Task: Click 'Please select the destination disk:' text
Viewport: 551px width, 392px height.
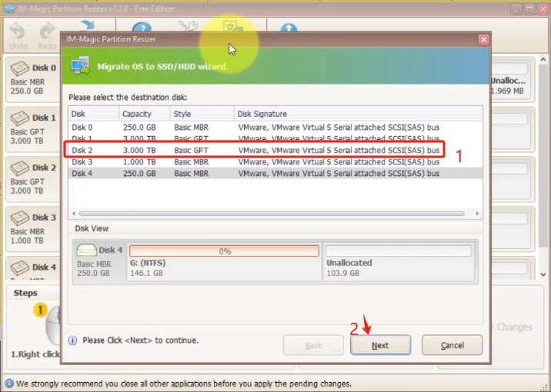Action: click(x=128, y=97)
